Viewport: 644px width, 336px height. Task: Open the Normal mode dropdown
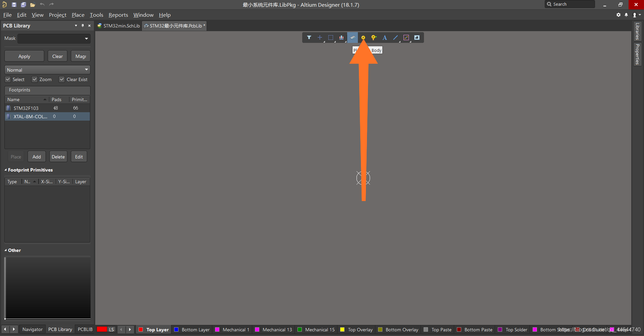click(x=47, y=70)
